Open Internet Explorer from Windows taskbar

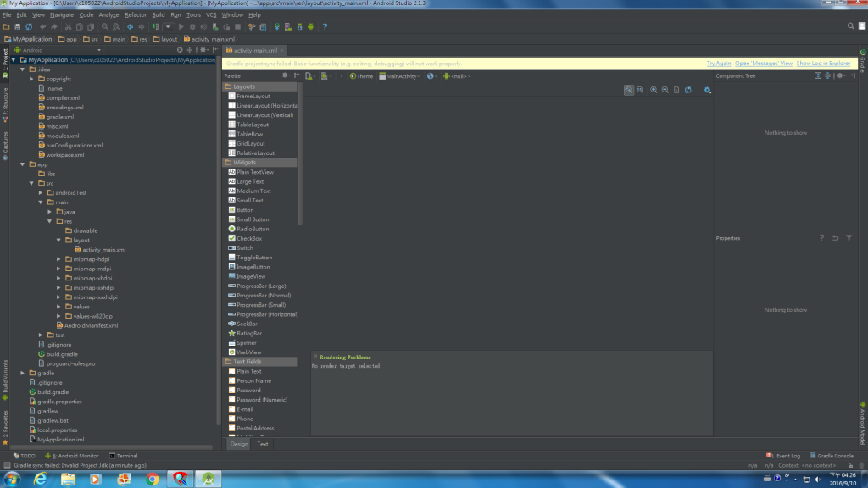click(x=41, y=480)
